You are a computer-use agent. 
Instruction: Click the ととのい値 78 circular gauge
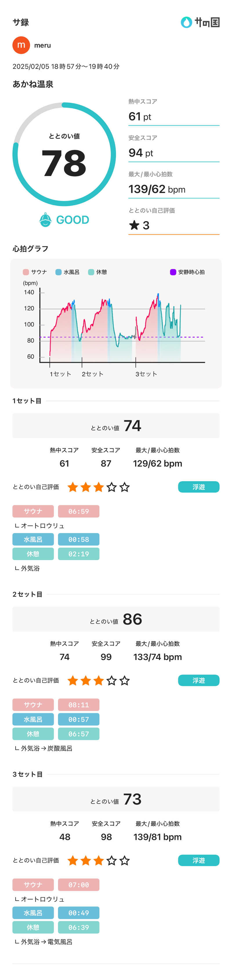64,154
